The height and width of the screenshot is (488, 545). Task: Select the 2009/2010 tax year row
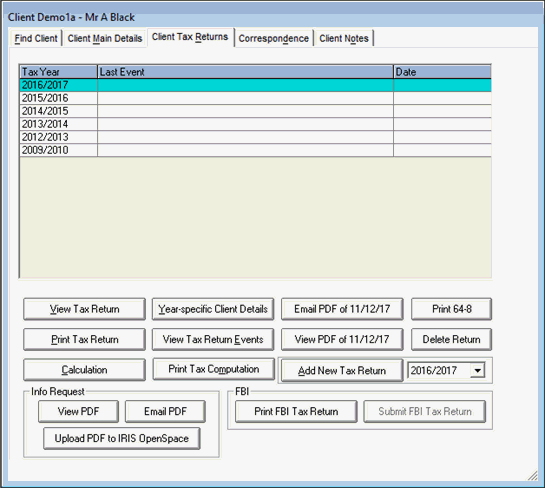pyautogui.click(x=255, y=150)
